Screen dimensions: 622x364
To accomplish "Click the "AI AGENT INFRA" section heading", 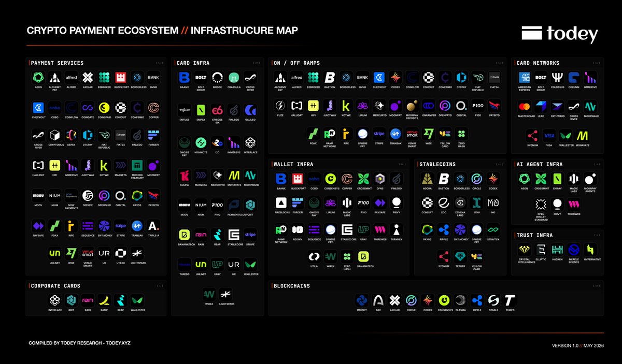I will click(x=540, y=164).
